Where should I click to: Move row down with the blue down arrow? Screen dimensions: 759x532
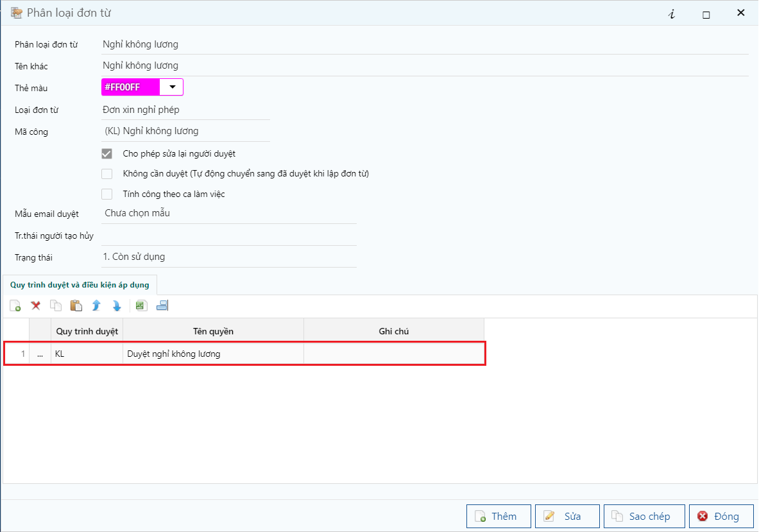coord(117,306)
